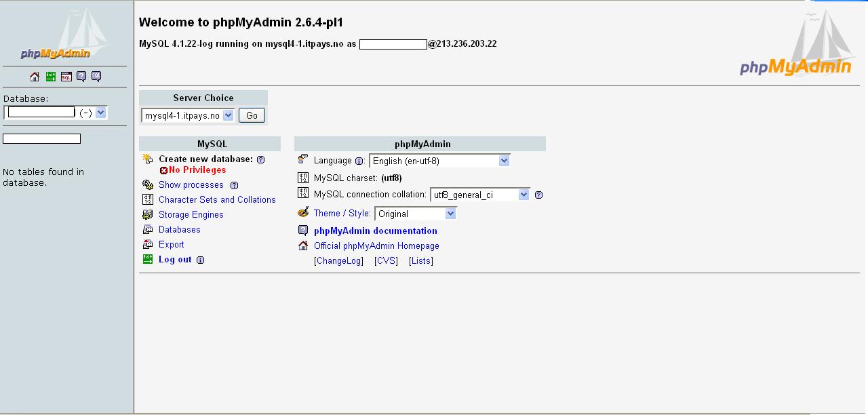Open the Server Choice dropdown
This screenshot has width=868, height=415.
pyautogui.click(x=188, y=115)
